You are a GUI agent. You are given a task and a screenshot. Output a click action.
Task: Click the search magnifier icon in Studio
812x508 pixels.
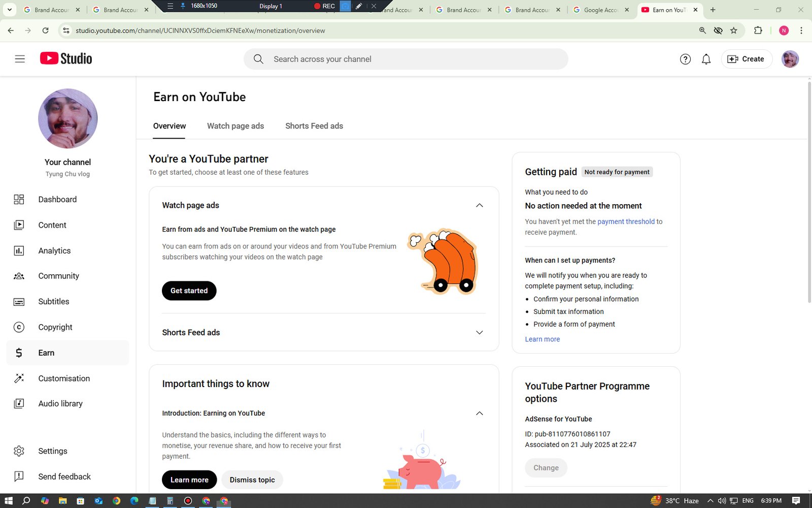click(258, 59)
